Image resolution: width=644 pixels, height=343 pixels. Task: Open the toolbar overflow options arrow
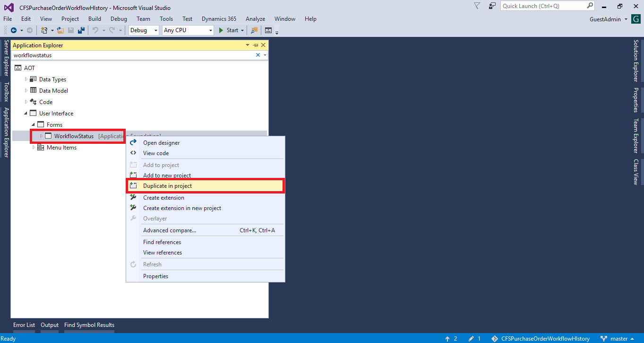[x=277, y=32]
